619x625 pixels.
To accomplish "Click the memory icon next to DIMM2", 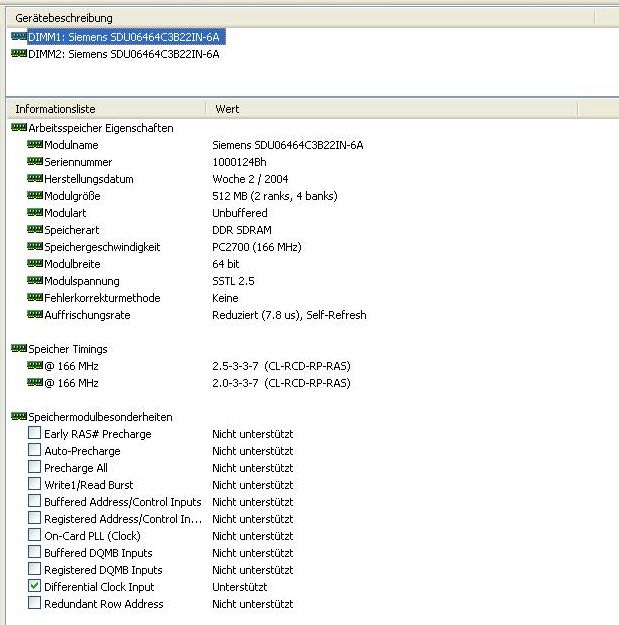I will (19, 53).
